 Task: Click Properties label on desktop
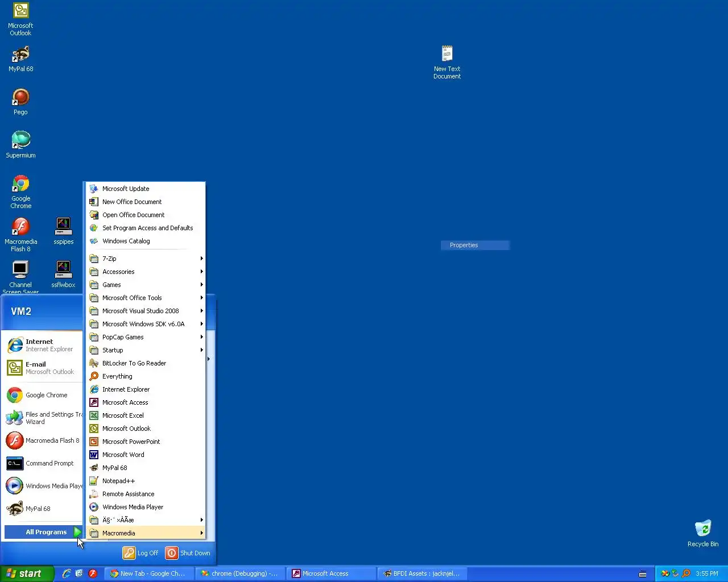pos(464,245)
